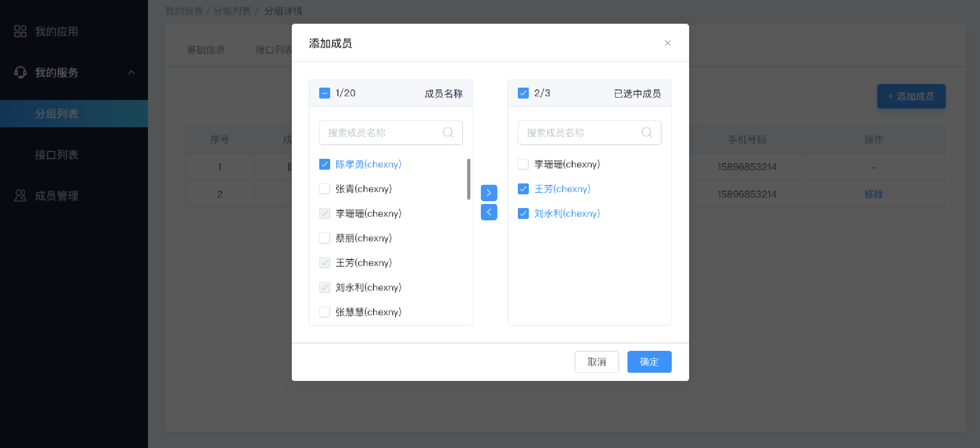Click the Member Management person icon

(20, 196)
